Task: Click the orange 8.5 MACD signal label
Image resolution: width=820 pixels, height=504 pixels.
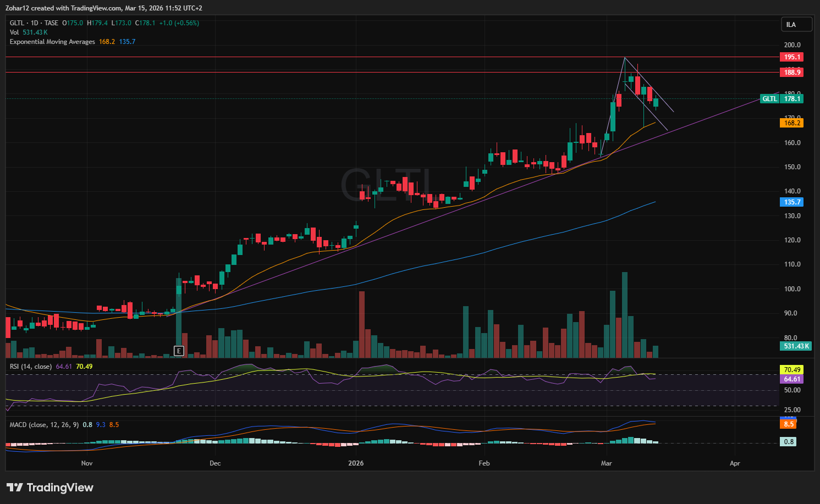Action: [x=789, y=424]
